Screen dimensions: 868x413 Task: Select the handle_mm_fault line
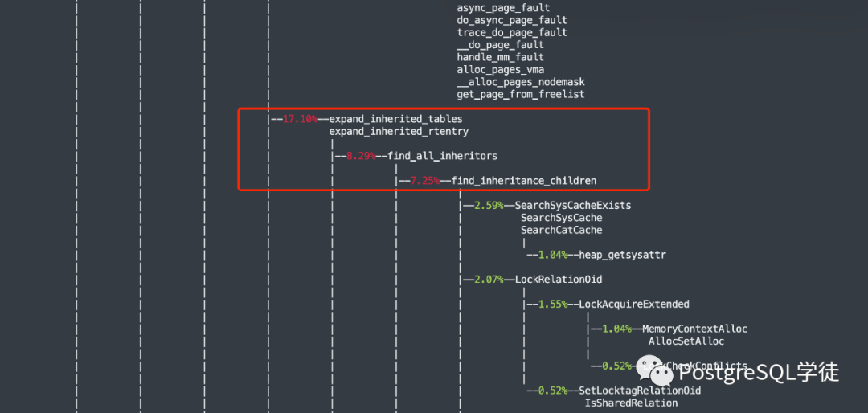[501, 57]
